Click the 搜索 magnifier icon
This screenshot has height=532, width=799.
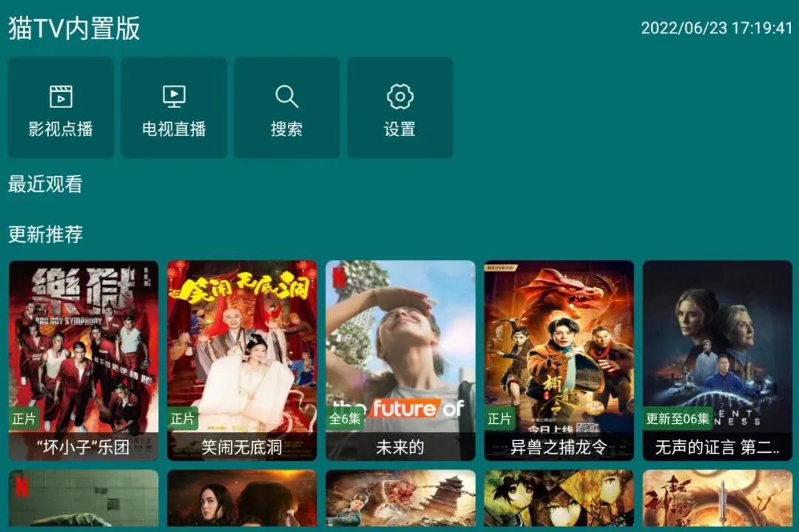(286, 96)
